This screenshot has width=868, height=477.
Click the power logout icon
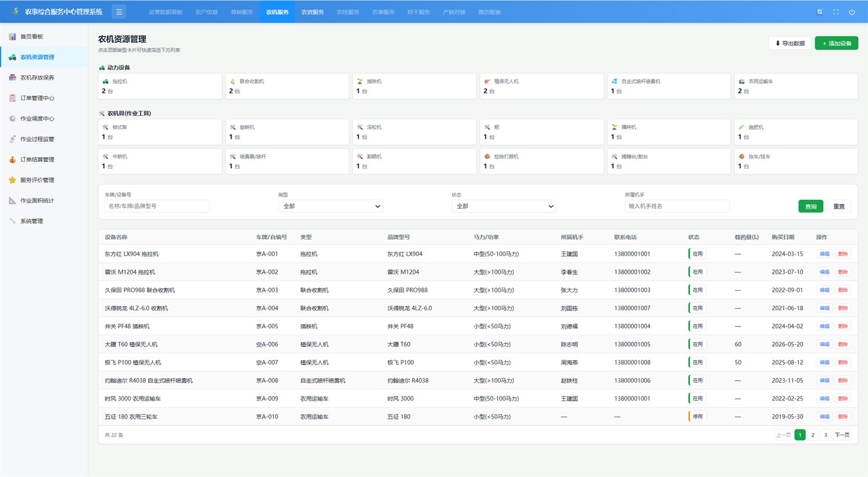point(852,12)
